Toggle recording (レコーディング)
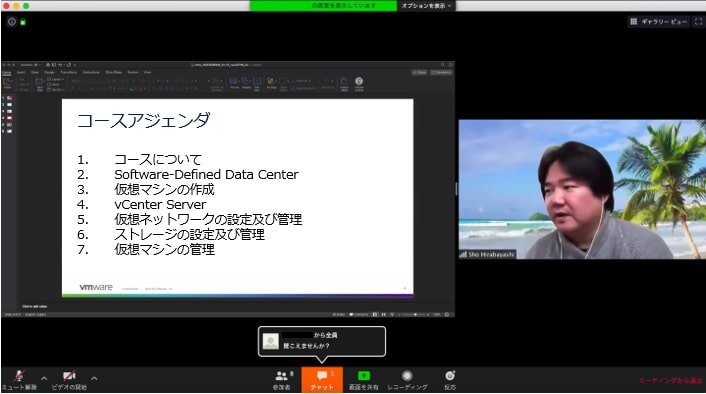This screenshot has height=394, width=706. (x=407, y=380)
